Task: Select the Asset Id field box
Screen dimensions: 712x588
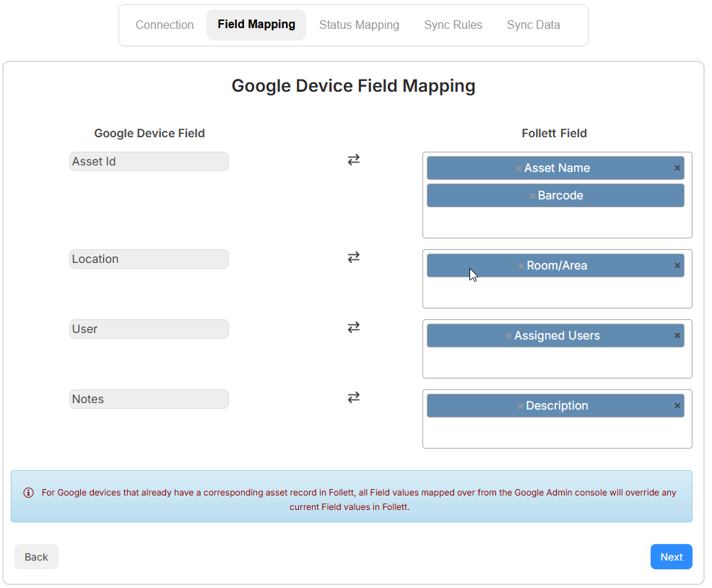Action: (x=149, y=161)
